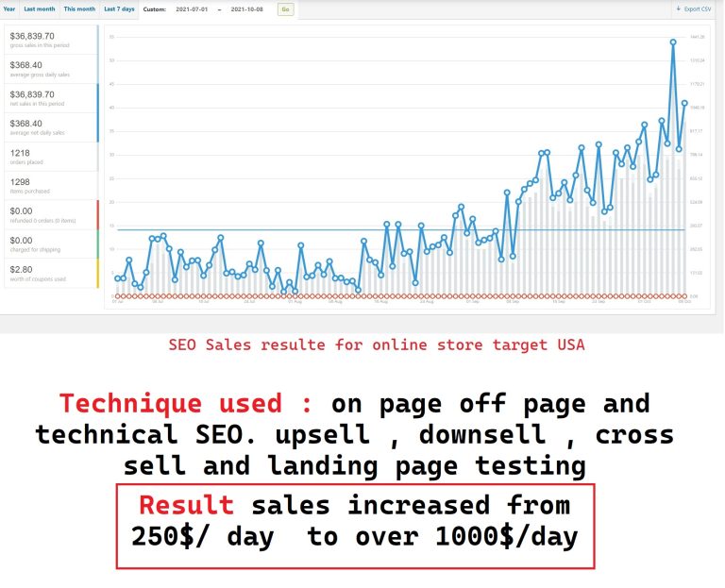The width and height of the screenshot is (725, 588).
Task: Click the worth of coupons used legend
Action: (49, 274)
